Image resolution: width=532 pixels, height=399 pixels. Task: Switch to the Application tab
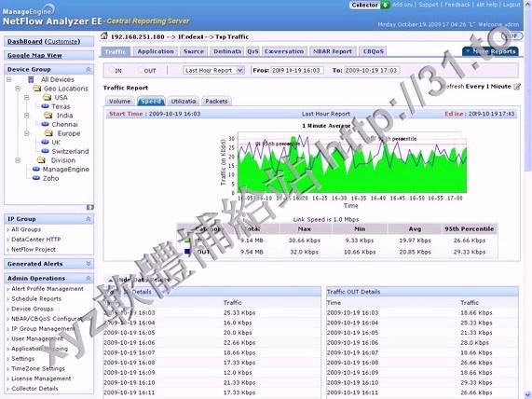click(x=156, y=51)
